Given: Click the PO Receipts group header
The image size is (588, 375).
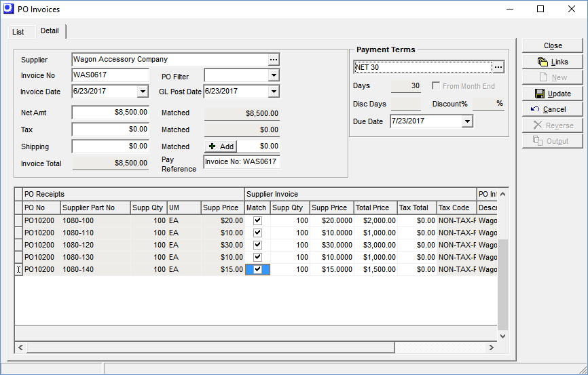Looking at the screenshot, I should pyautogui.click(x=134, y=194).
